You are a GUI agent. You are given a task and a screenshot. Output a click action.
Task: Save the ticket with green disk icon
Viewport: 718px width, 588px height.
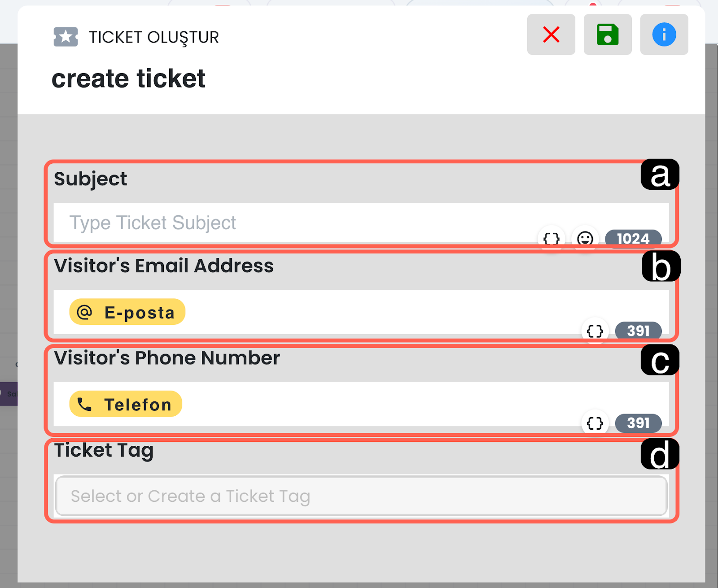(x=608, y=35)
